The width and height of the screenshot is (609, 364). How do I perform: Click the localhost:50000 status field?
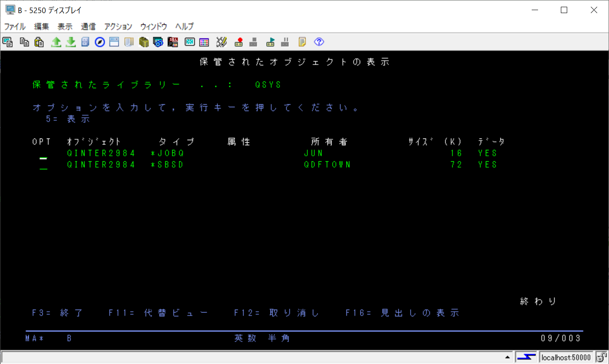[566, 357]
